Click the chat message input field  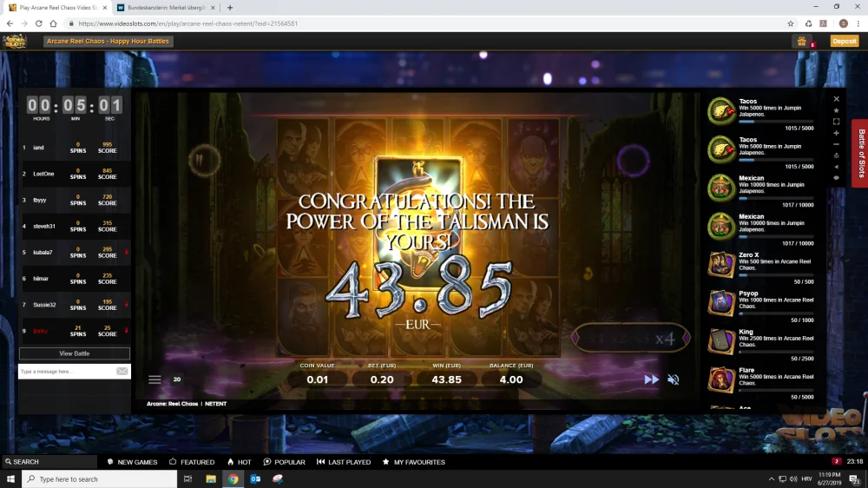tap(67, 371)
